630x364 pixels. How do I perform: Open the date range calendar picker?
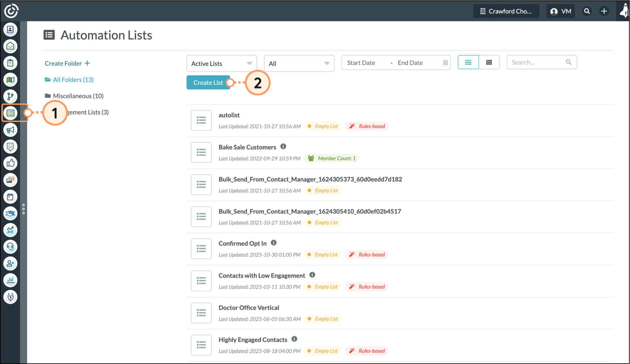point(445,63)
